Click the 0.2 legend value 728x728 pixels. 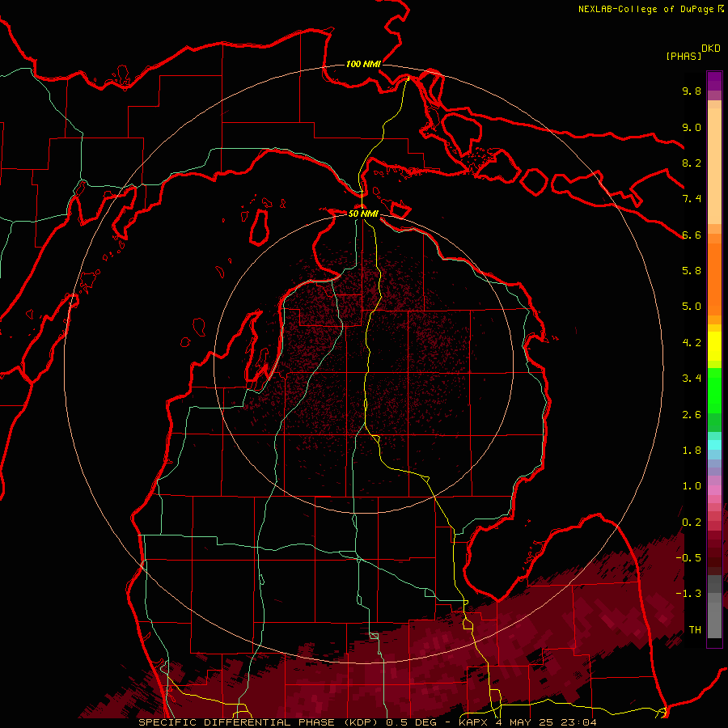pyautogui.click(x=692, y=523)
